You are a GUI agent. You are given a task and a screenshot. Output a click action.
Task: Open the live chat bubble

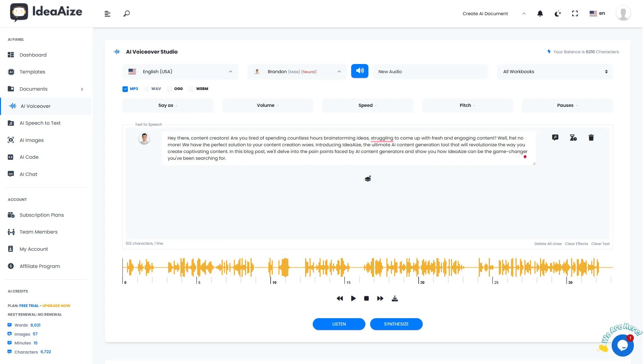(622, 345)
